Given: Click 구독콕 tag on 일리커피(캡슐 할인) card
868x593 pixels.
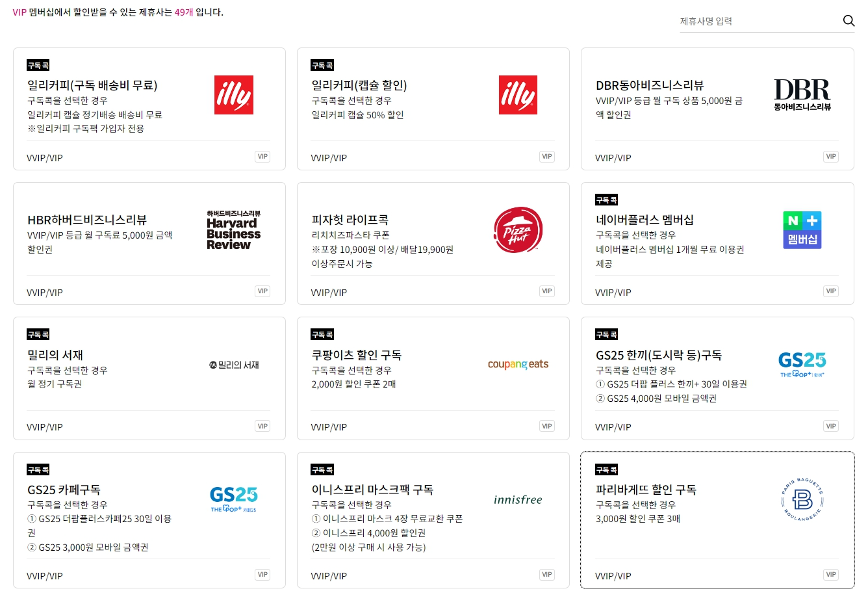Looking at the screenshot, I should (322, 65).
